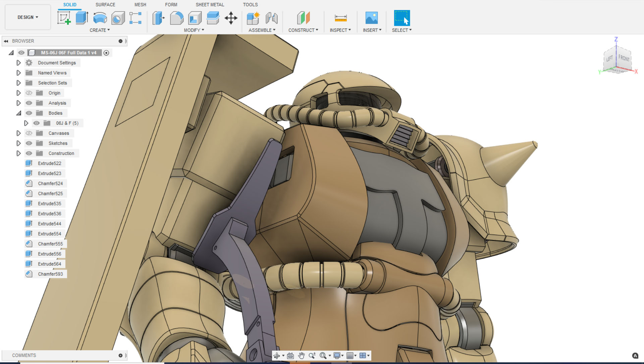Show the hidden Origin folder
This screenshot has height=364, width=644.
(29, 93)
